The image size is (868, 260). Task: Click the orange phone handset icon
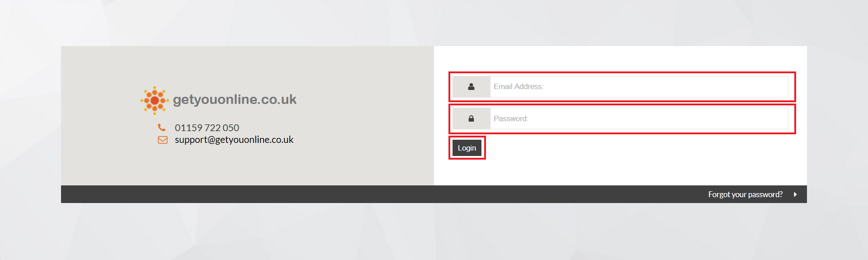point(162,128)
